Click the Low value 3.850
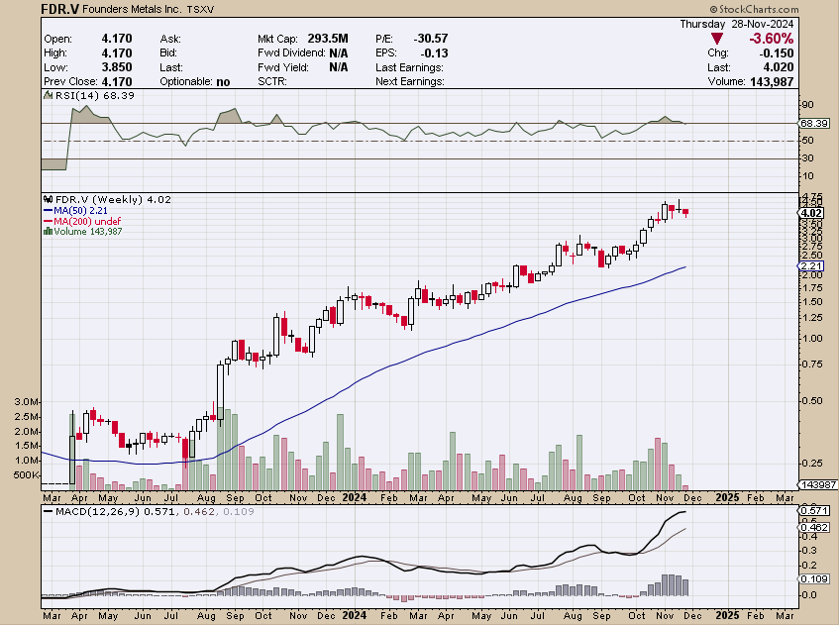The image size is (840, 625). pyautogui.click(x=117, y=67)
